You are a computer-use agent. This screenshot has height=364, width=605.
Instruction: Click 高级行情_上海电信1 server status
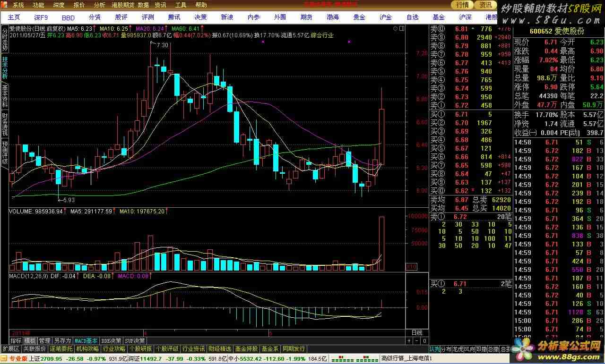pyautogui.click(x=407, y=359)
